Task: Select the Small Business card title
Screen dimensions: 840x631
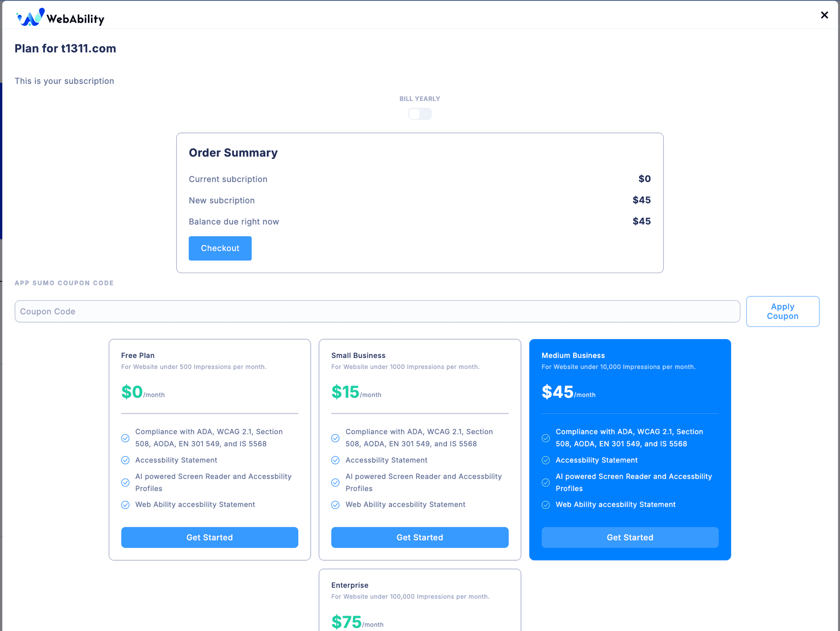Action: [358, 355]
